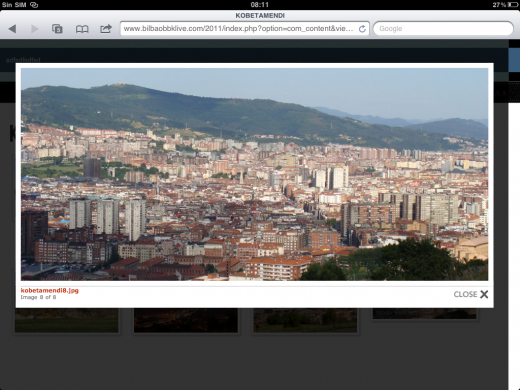Viewport: 520px width, 390px height.
Task: Select the second dimmed gallery thumbnail
Action: (x=186, y=320)
